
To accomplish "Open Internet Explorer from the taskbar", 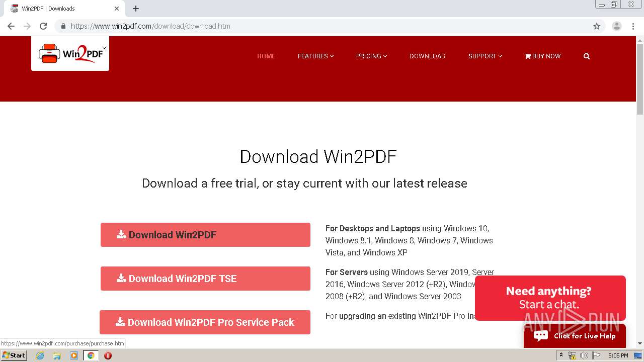I will [x=40, y=355].
